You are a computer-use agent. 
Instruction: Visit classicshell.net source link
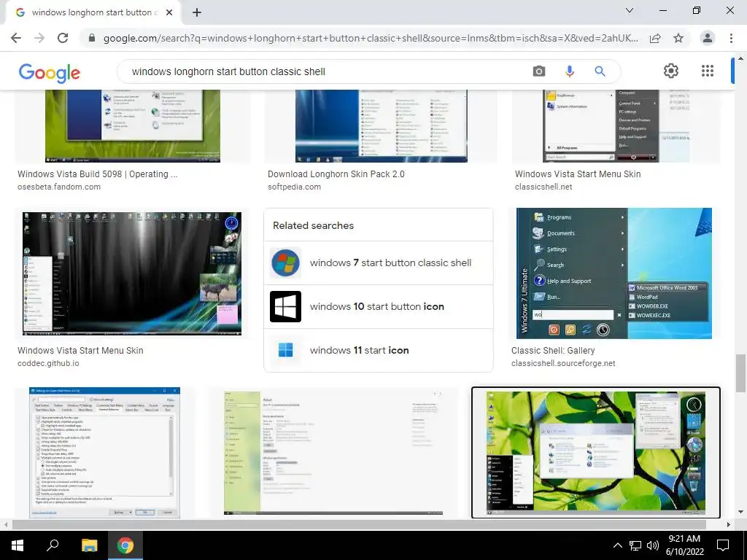click(x=543, y=187)
